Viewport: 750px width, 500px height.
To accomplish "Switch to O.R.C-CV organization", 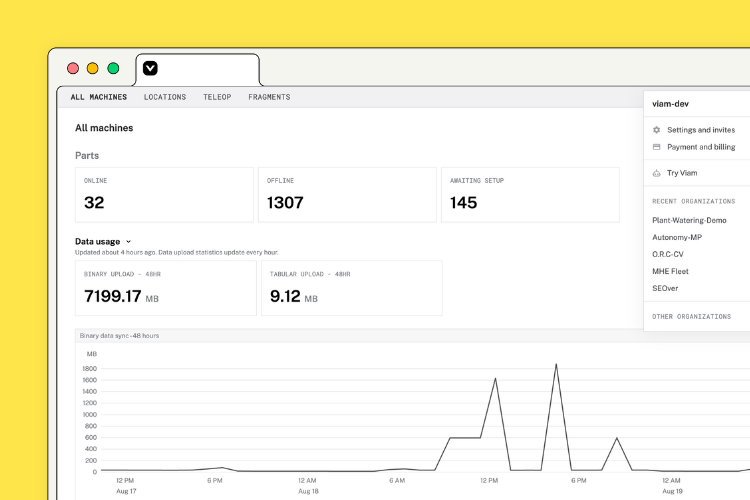I will coord(668,254).
